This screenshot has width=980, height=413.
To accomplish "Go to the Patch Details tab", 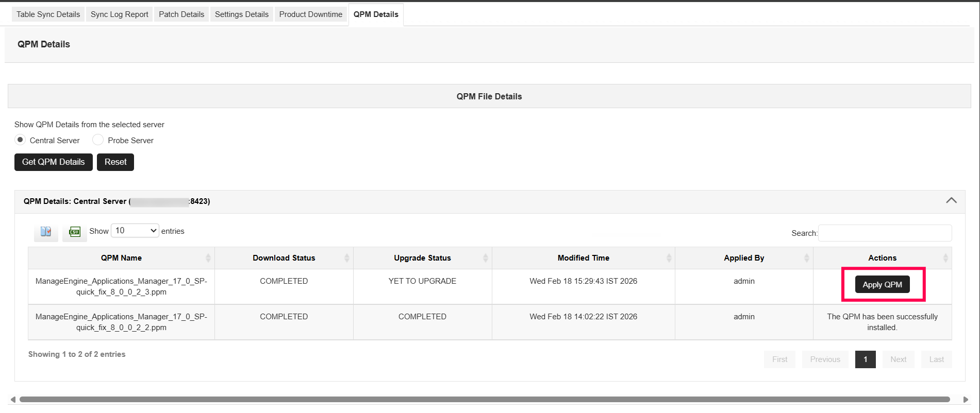I will tap(181, 14).
